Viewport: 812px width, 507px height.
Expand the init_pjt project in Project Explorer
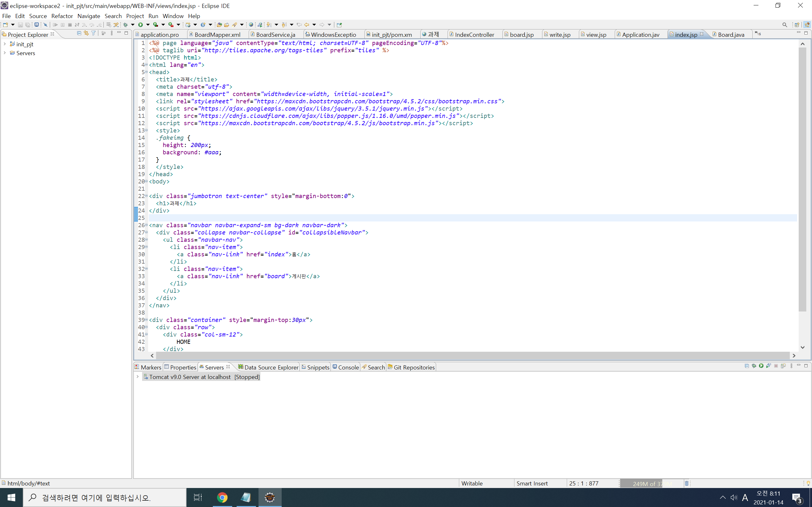pos(4,44)
